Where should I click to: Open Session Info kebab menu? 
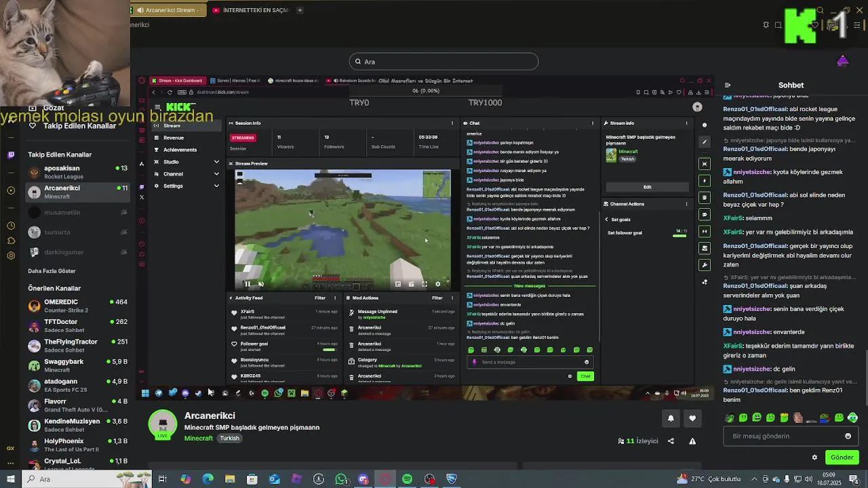pyautogui.click(x=452, y=123)
